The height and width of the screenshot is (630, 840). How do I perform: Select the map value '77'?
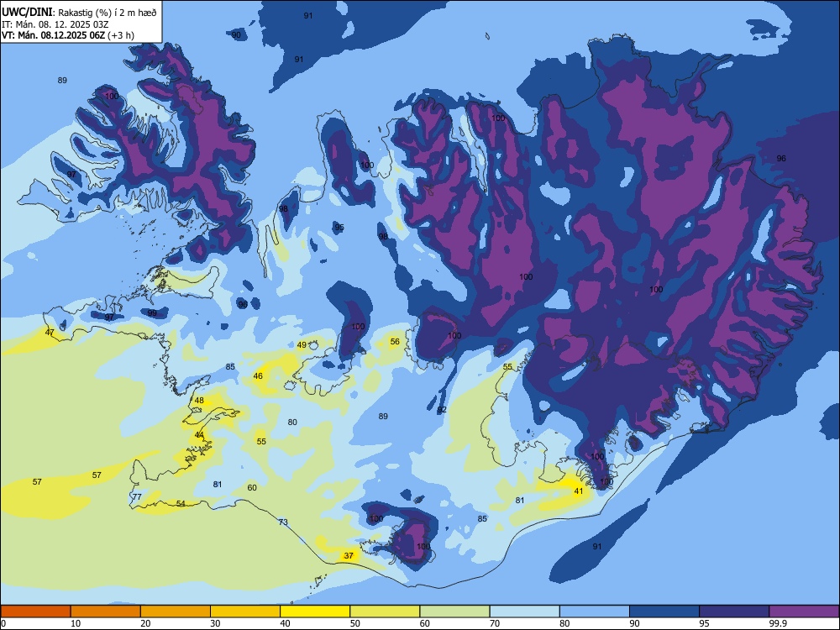click(137, 497)
